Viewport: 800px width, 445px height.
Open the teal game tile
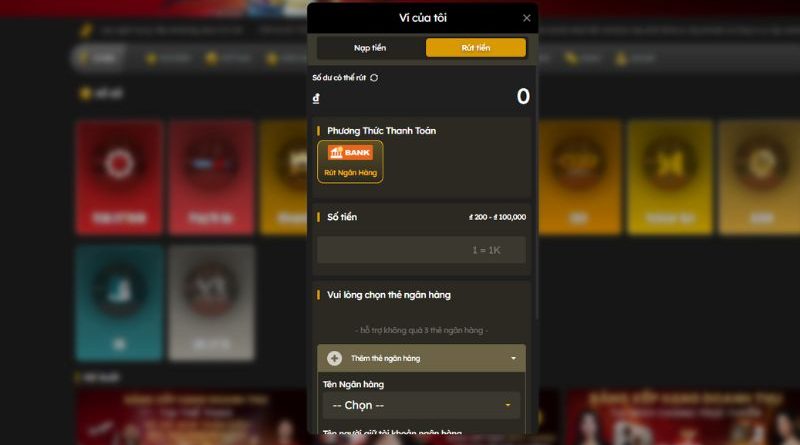click(x=119, y=303)
